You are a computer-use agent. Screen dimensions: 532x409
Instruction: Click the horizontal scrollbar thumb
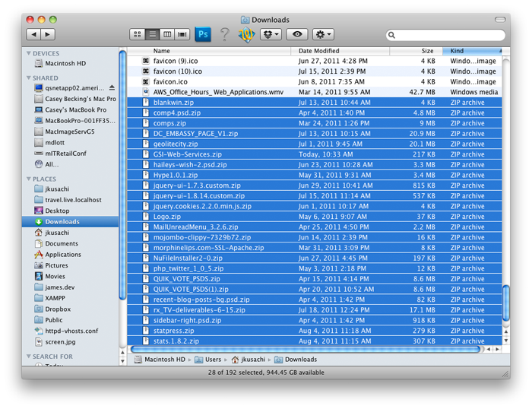pos(305,349)
